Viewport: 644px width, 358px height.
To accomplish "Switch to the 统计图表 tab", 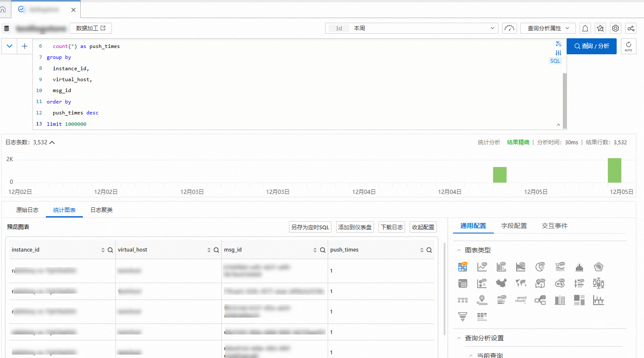I will pyautogui.click(x=64, y=210).
